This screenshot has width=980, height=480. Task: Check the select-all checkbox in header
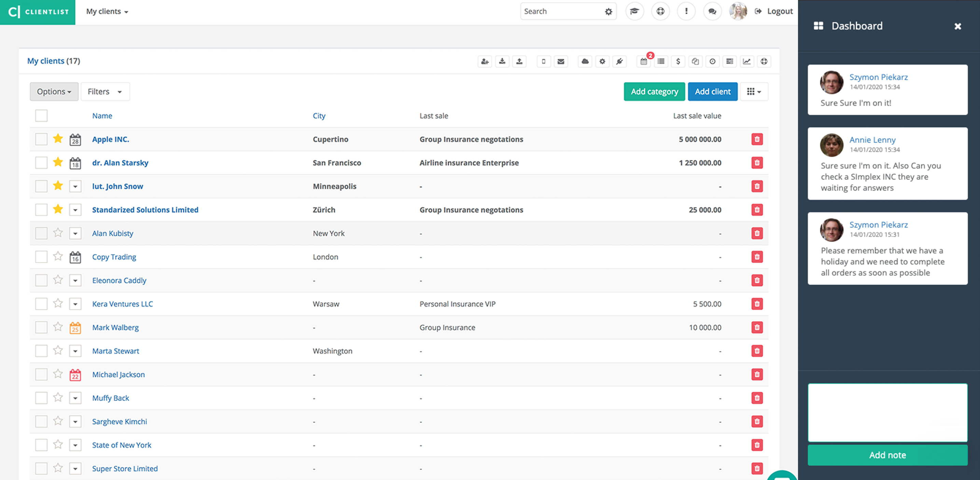coord(41,115)
